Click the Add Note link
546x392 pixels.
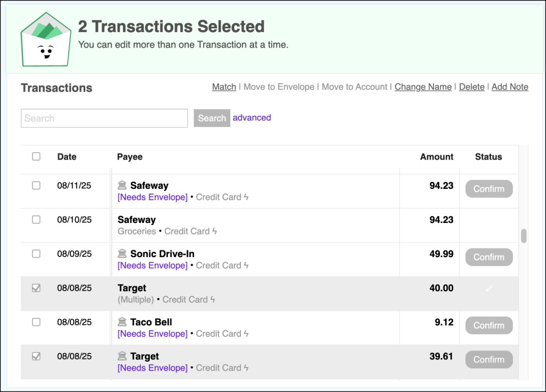point(510,87)
